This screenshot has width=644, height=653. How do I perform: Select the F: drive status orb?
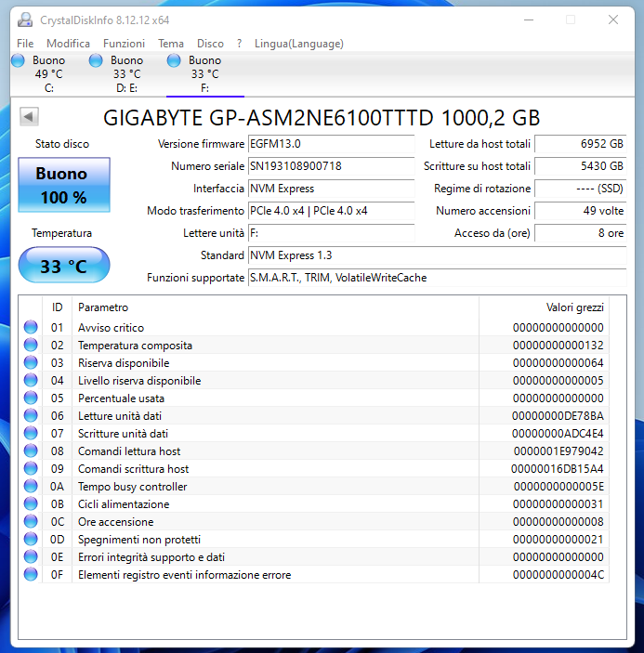tap(174, 60)
